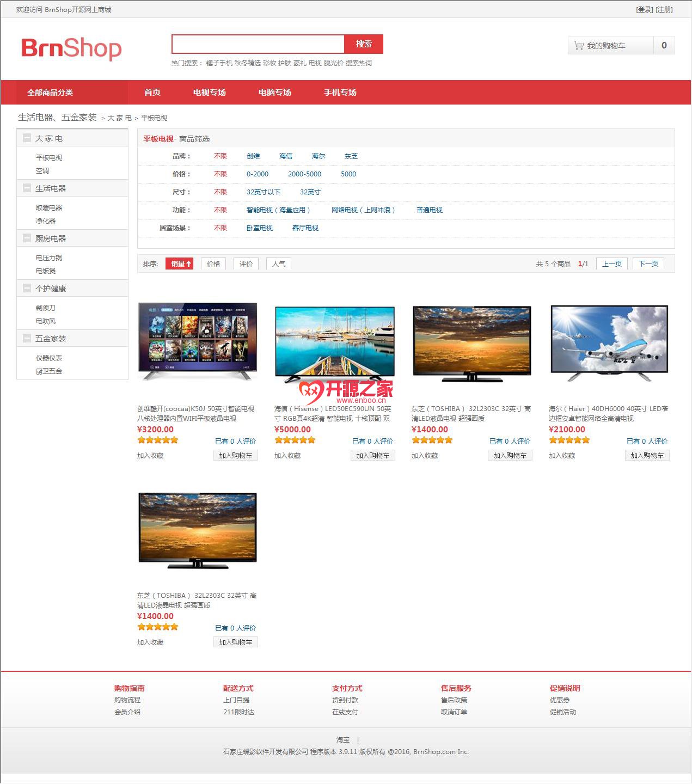
Task: Open the 海尔 Haier airplane TV thumbnail
Action: pos(609,342)
